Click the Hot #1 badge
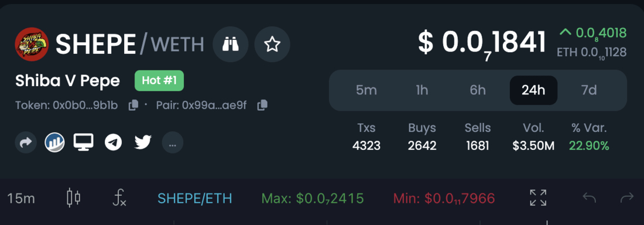 click(159, 81)
